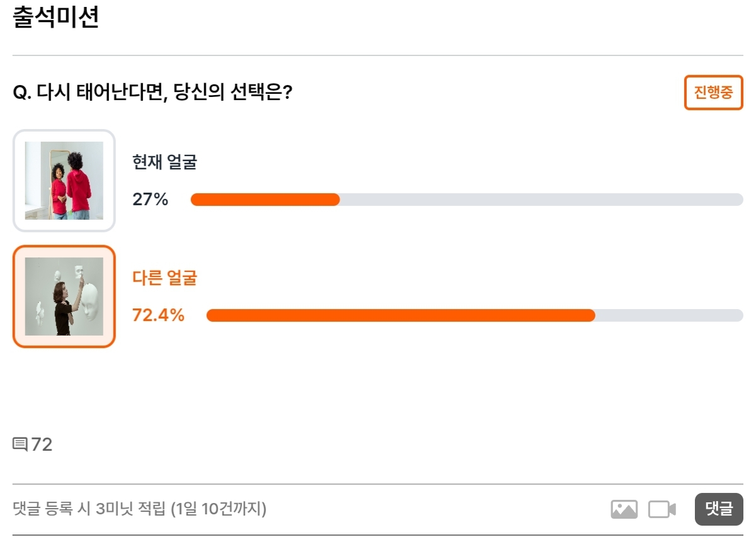The height and width of the screenshot is (559, 756).
Task: Click the (1일 10건까지) placeholder note
Action: [x=219, y=509]
